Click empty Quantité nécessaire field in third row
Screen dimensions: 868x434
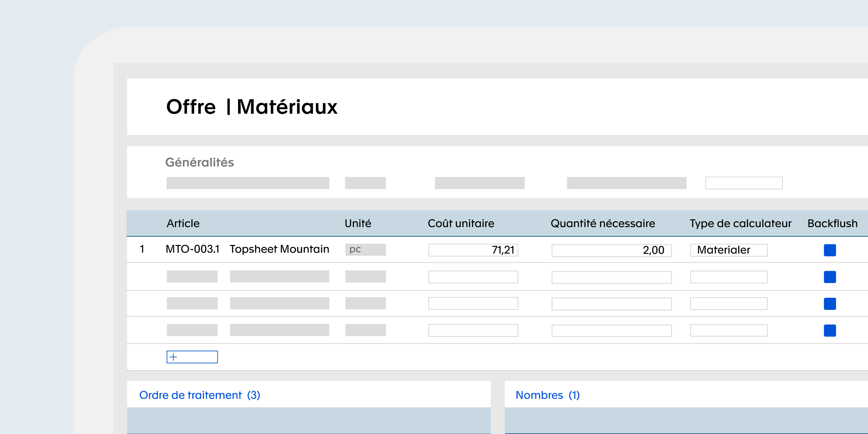click(x=611, y=304)
